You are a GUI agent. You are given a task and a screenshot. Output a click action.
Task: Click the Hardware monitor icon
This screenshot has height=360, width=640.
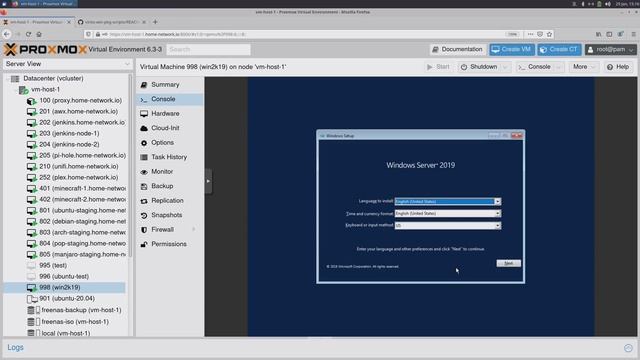tap(144, 114)
